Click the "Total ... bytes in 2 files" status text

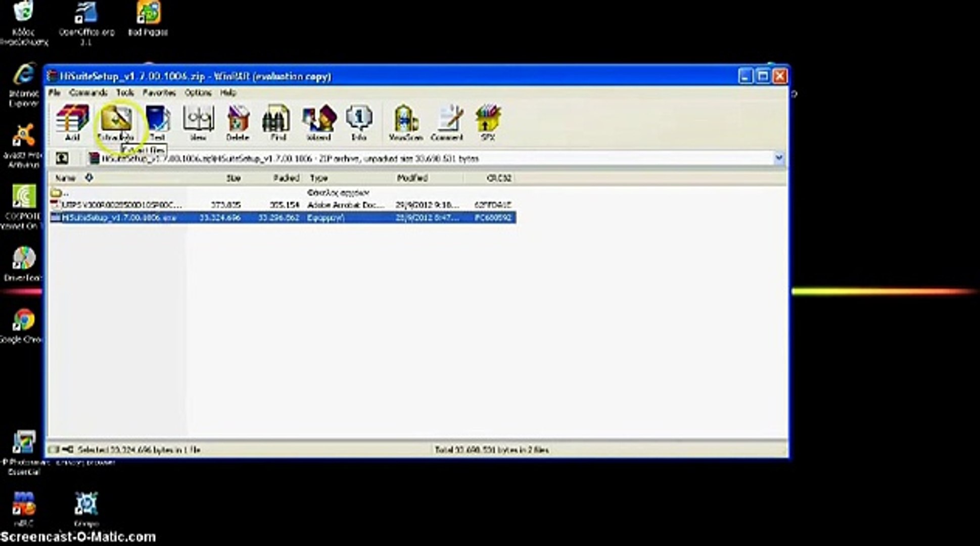click(x=492, y=449)
